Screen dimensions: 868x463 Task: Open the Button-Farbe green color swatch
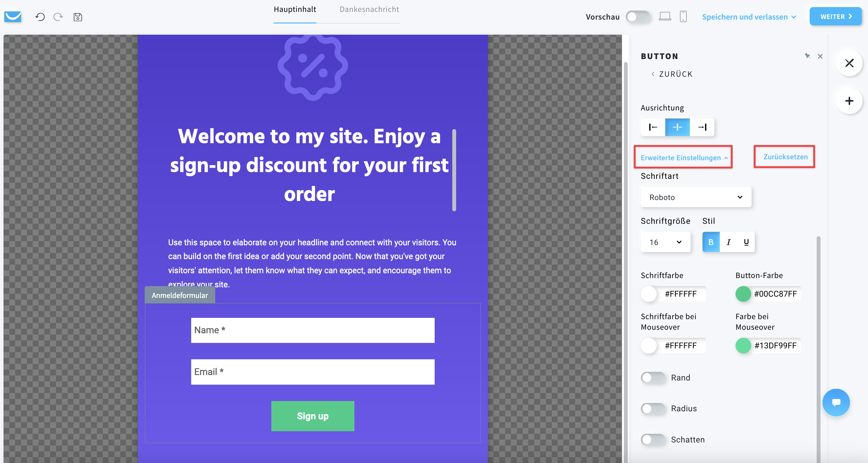tap(743, 294)
